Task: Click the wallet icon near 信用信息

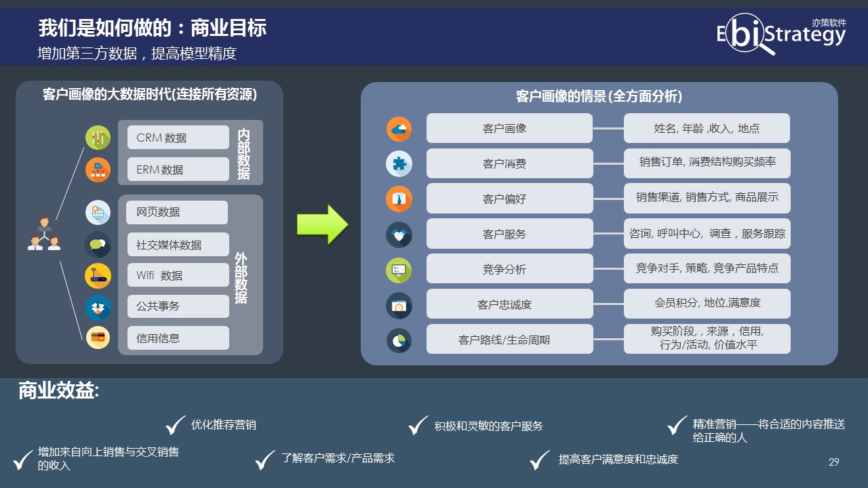Action: pyautogui.click(x=98, y=337)
